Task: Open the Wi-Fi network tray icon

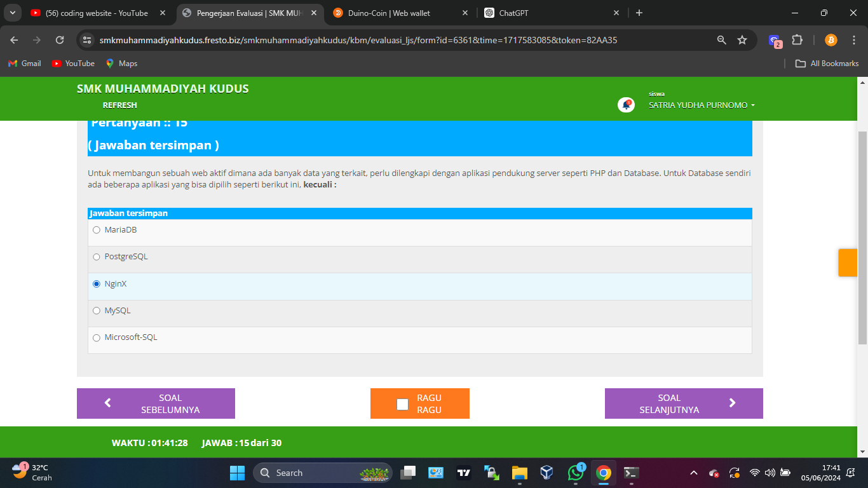Action: click(x=755, y=473)
